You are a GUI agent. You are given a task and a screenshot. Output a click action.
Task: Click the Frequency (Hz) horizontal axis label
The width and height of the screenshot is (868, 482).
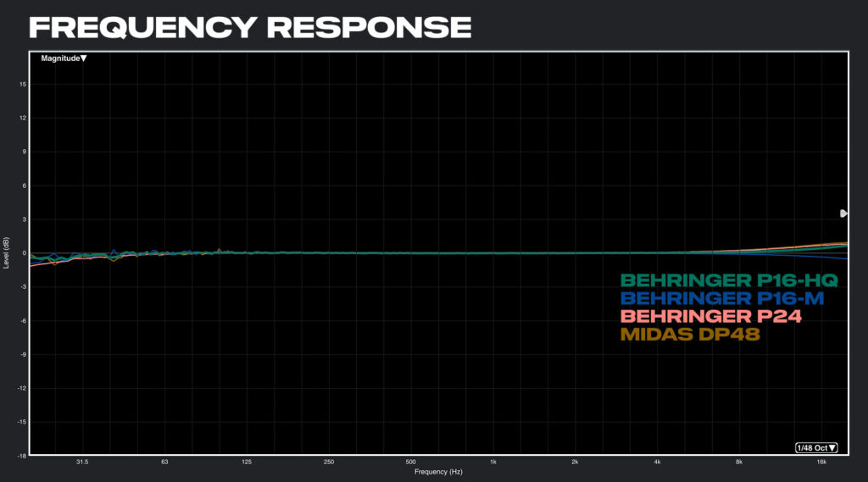(x=438, y=471)
